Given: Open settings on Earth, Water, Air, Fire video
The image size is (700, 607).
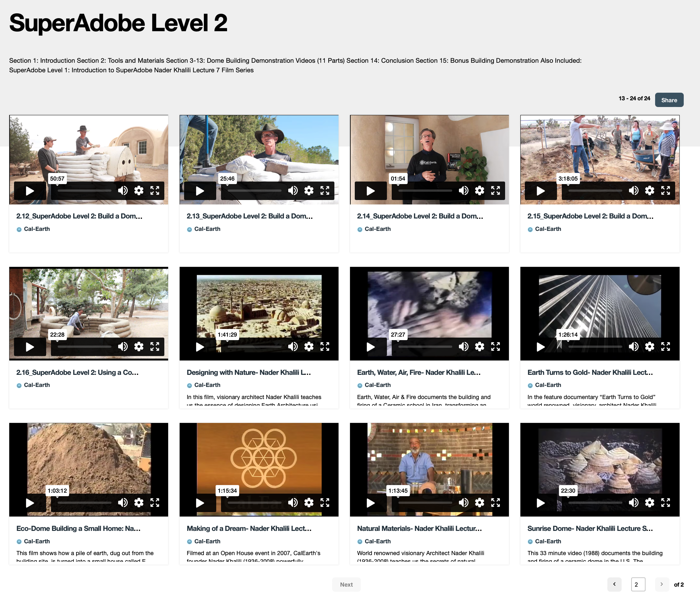Looking at the screenshot, I should tap(479, 346).
